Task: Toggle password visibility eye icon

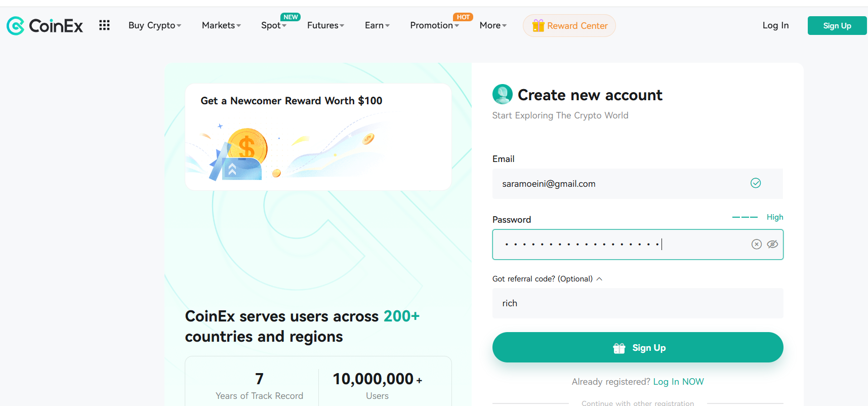Action: point(772,245)
